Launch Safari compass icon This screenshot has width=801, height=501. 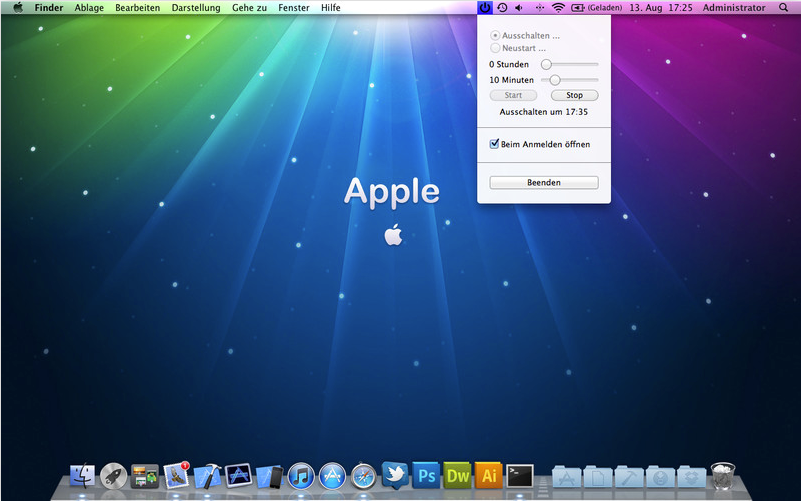coord(364,476)
